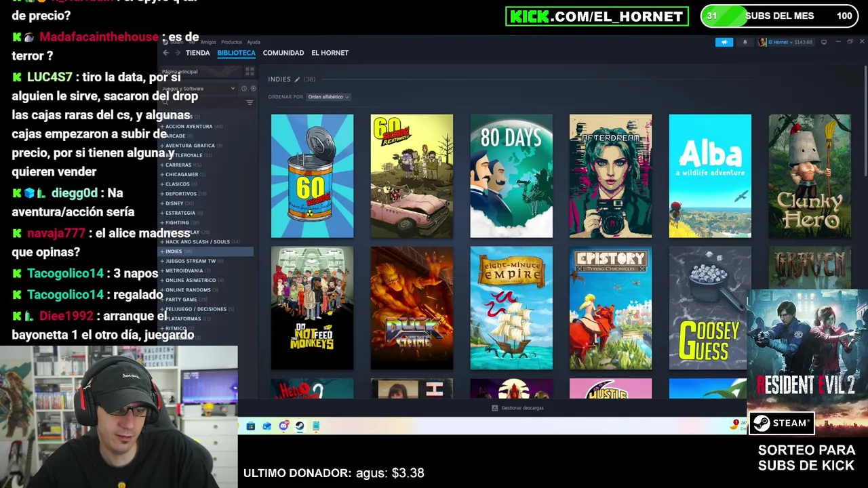The width and height of the screenshot is (868, 488).
Task: Select PARTY GAME collection
Action: (207, 300)
